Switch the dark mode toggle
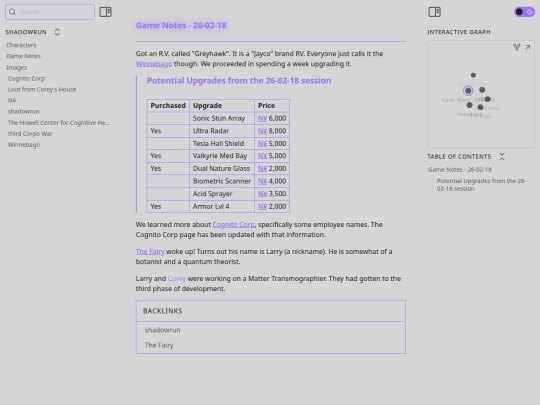This screenshot has width=540, height=405. (524, 12)
